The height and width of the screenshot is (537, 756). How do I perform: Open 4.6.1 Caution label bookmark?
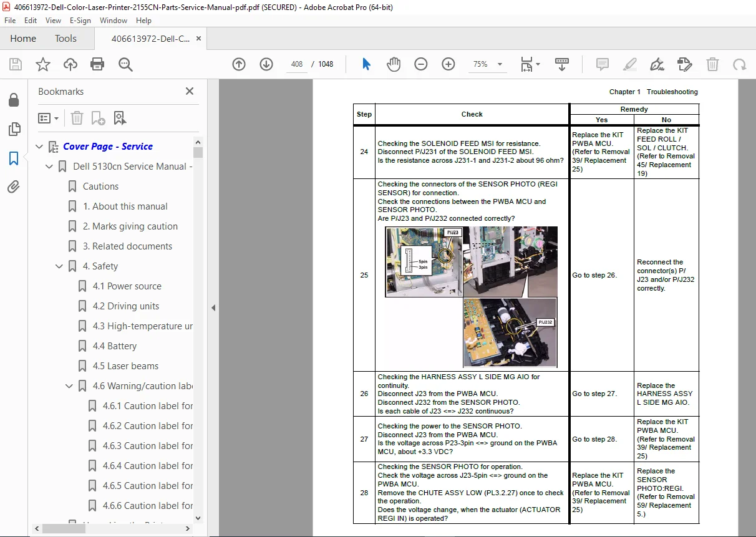[148, 406]
